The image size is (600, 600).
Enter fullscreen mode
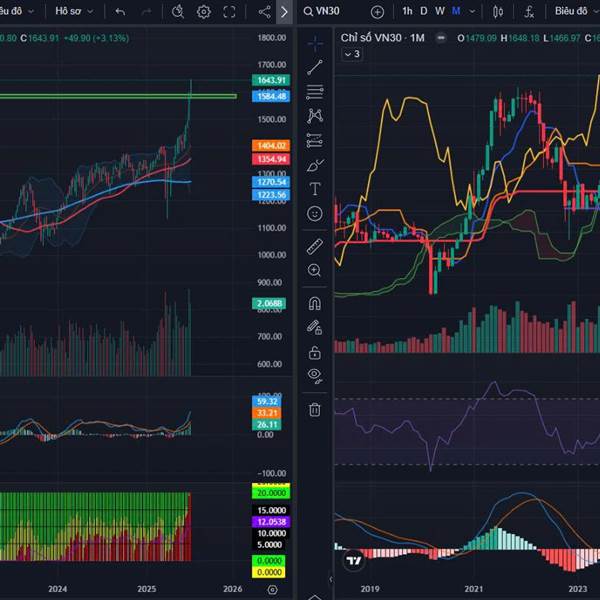pos(229,11)
